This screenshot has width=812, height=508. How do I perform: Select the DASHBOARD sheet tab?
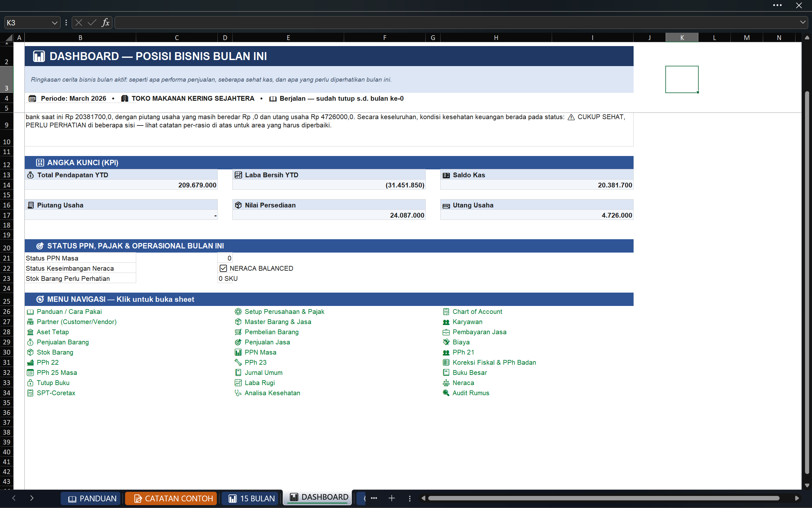[318, 497]
